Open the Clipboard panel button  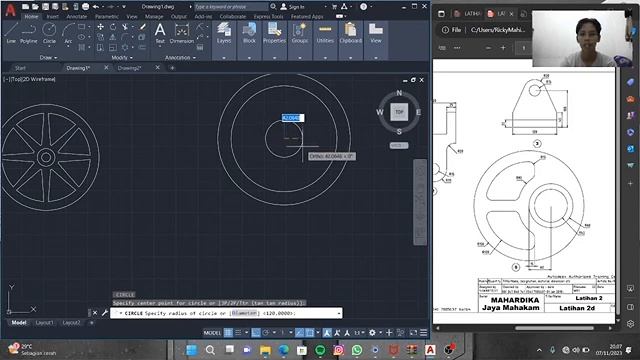(x=350, y=33)
